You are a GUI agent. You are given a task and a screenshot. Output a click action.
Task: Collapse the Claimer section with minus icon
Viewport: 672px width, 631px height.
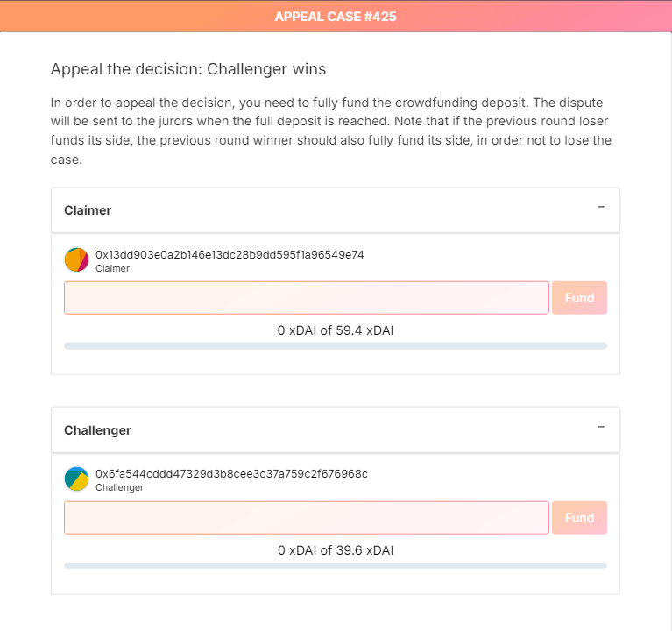point(601,207)
